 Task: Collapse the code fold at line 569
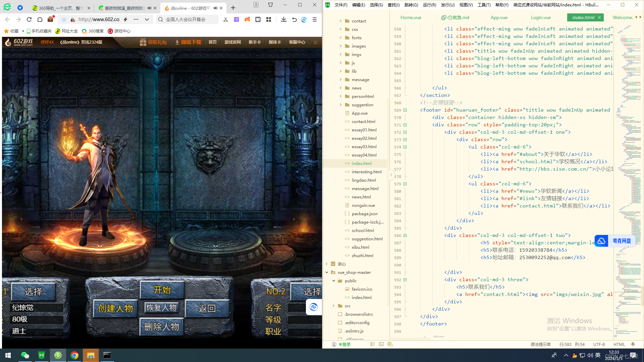click(x=405, y=110)
